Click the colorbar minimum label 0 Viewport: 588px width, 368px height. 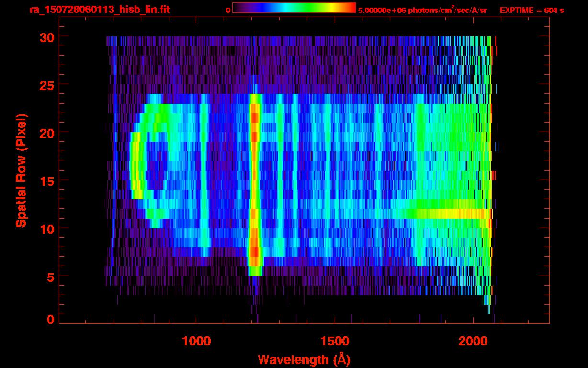click(228, 10)
